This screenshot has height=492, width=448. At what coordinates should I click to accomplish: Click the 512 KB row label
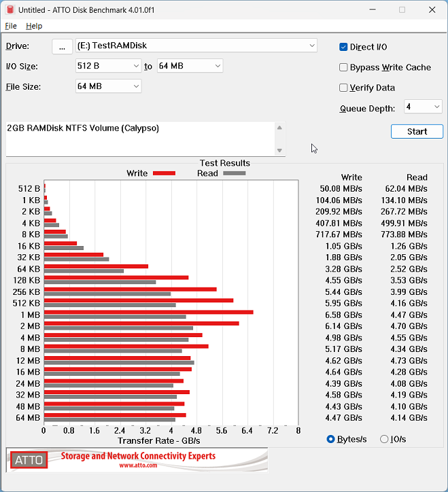click(27, 303)
